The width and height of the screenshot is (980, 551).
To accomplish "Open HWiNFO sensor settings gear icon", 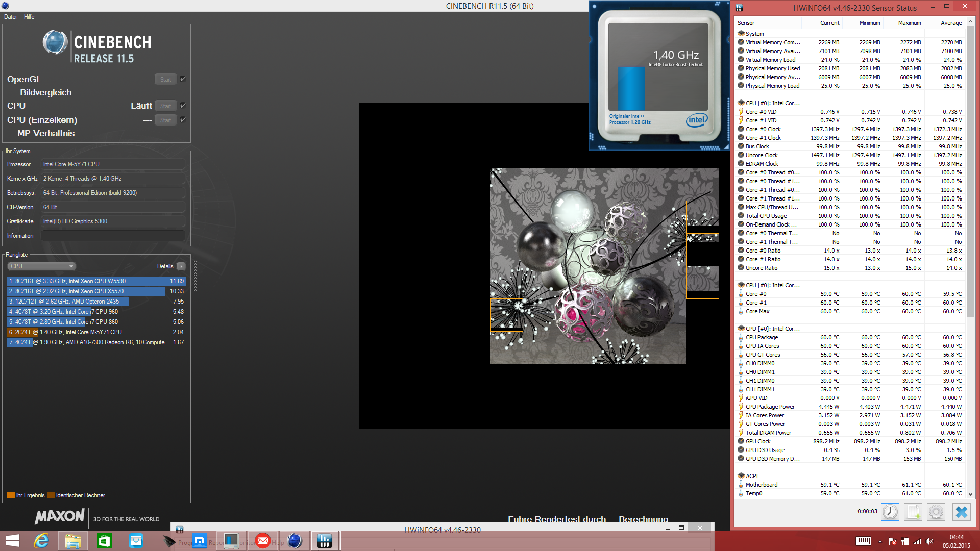I will [x=936, y=512].
